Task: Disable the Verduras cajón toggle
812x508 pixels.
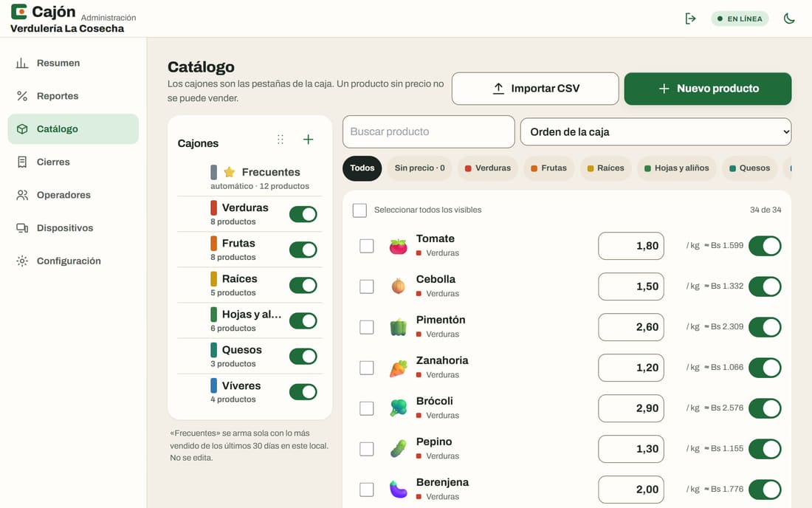Action: pos(303,214)
